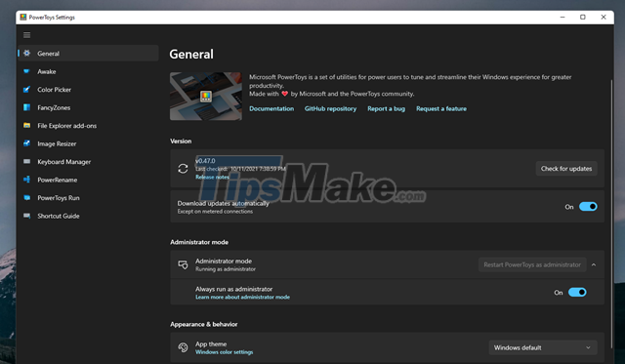Click the Image Resizer icon

26,143
